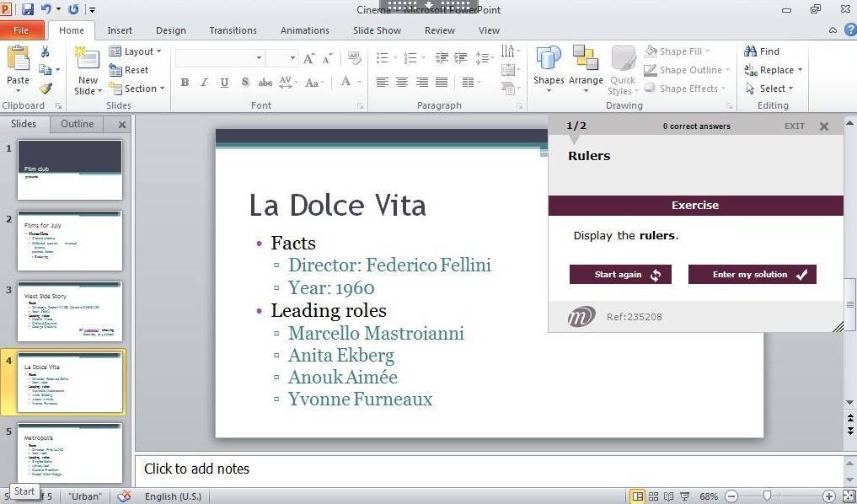Click the Start again button
The width and height of the screenshot is (857, 504).
620,275
